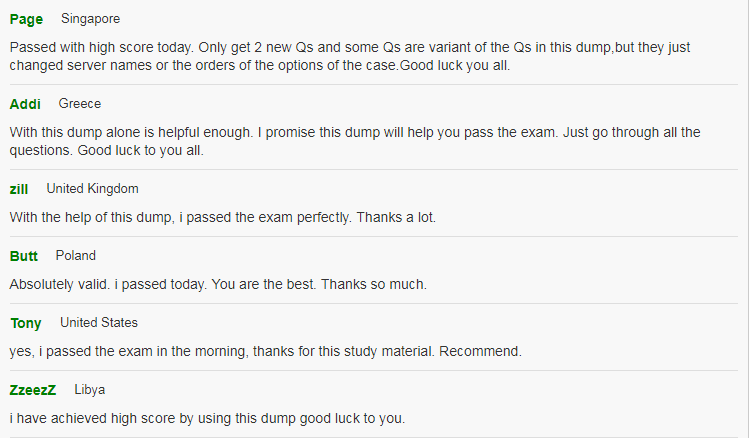
Task: Open the ZzeezZ reviewer name
Action: [33, 390]
